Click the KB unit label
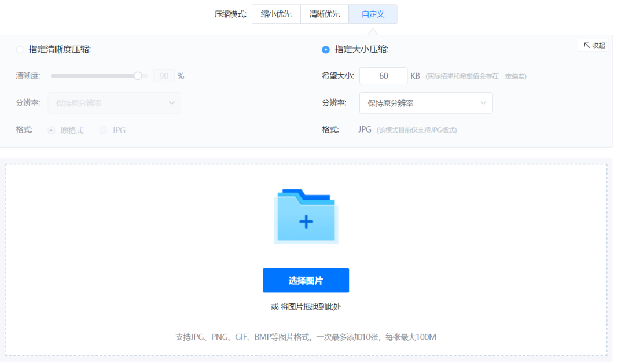The height and width of the screenshot is (364, 625). pos(415,76)
